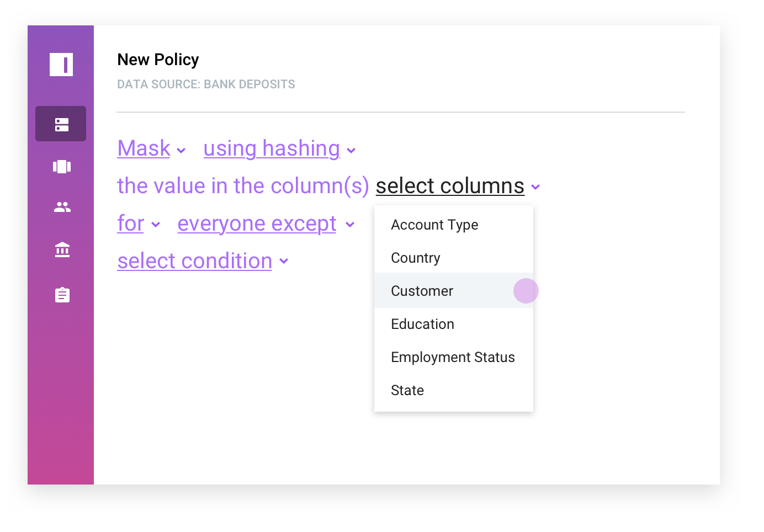764x532 pixels.
Task: Open the data sources server icon
Action: click(61, 124)
